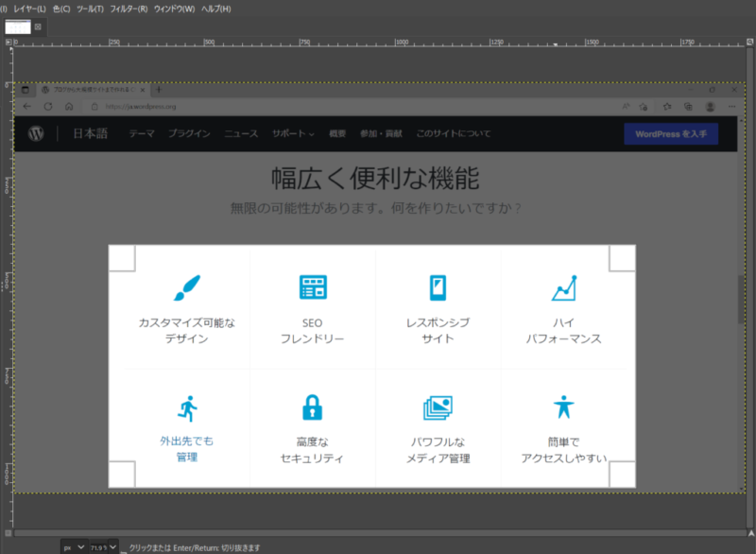
Task: Click the SEO layout icon
Action: click(313, 286)
